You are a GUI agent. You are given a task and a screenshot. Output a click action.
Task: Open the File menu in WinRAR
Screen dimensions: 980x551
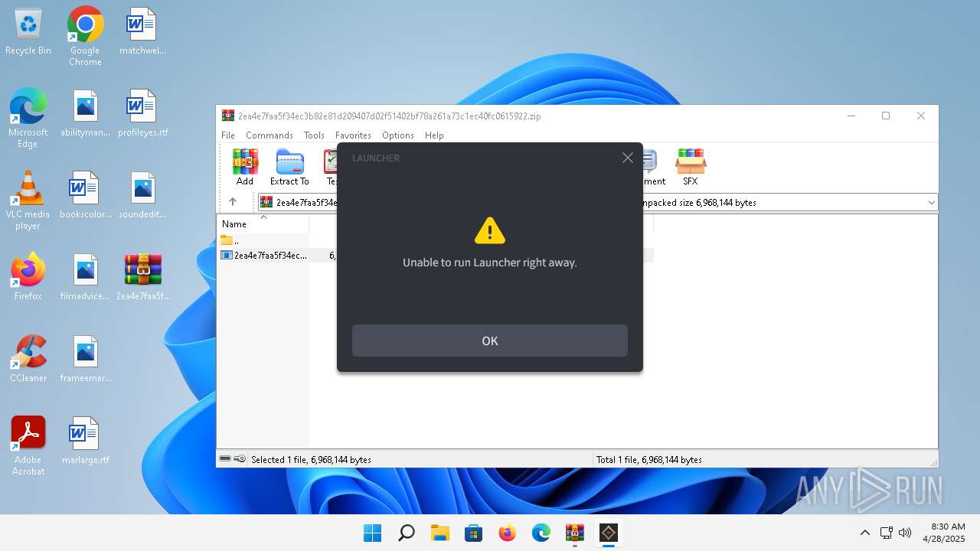point(228,135)
